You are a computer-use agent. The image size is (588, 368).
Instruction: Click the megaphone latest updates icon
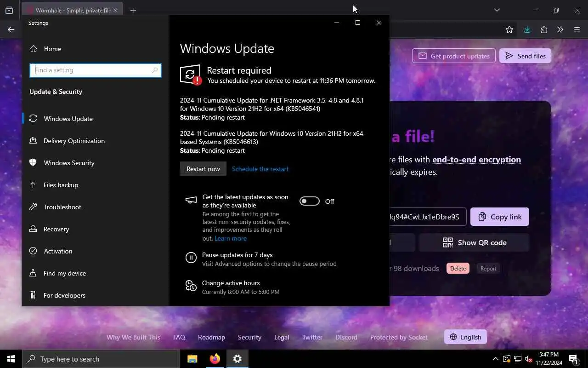(191, 200)
